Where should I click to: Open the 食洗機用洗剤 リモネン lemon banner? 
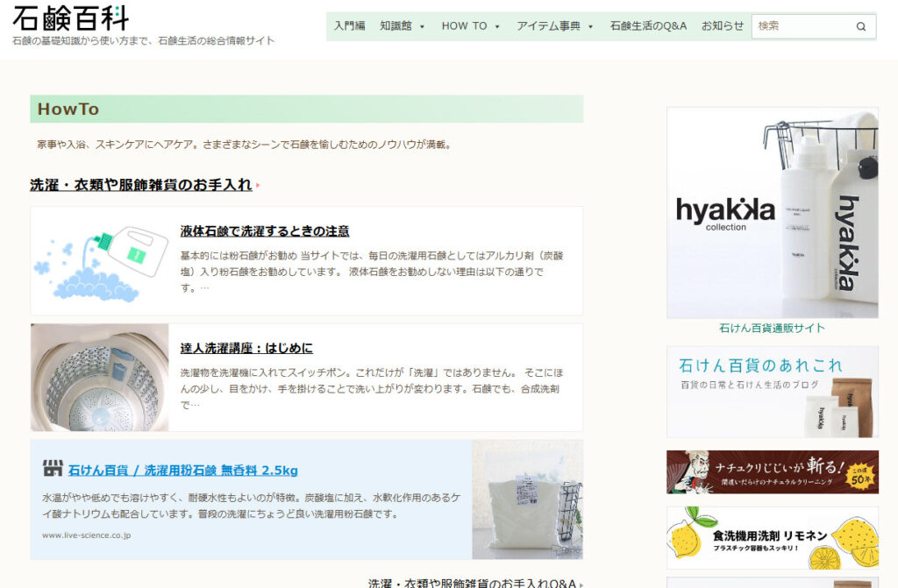click(772, 537)
